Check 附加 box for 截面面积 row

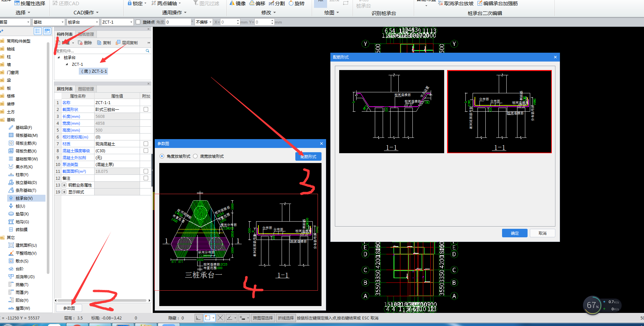tap(146, 171)
